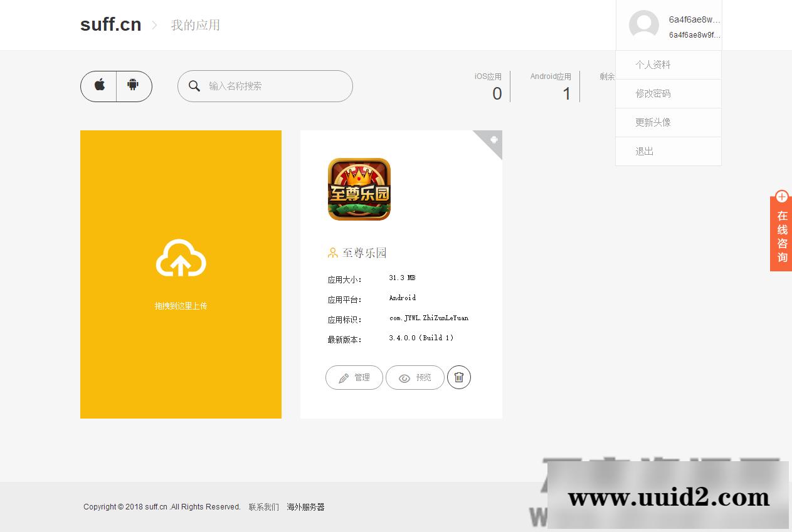Choose 退出 to log out

pos(645,151)
